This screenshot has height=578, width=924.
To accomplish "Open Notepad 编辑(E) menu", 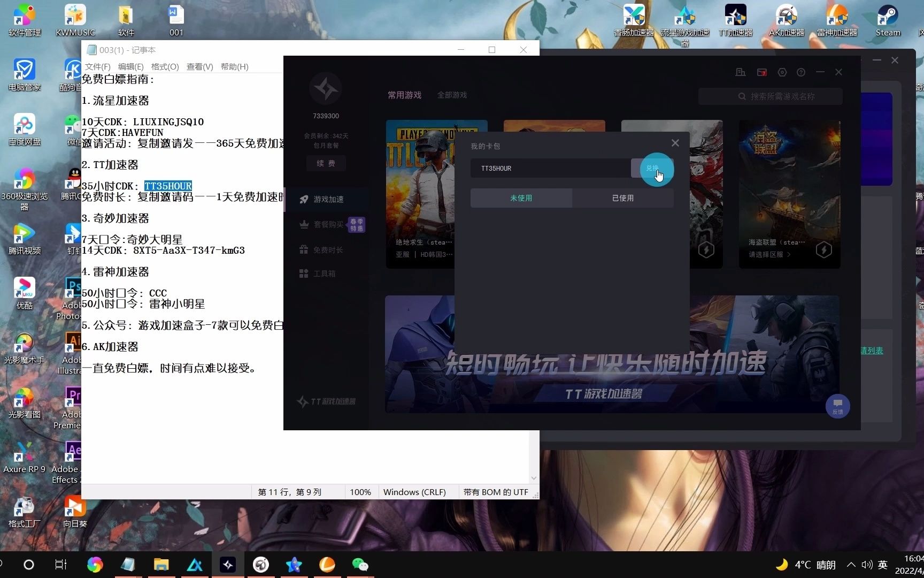I will [131, 67].
